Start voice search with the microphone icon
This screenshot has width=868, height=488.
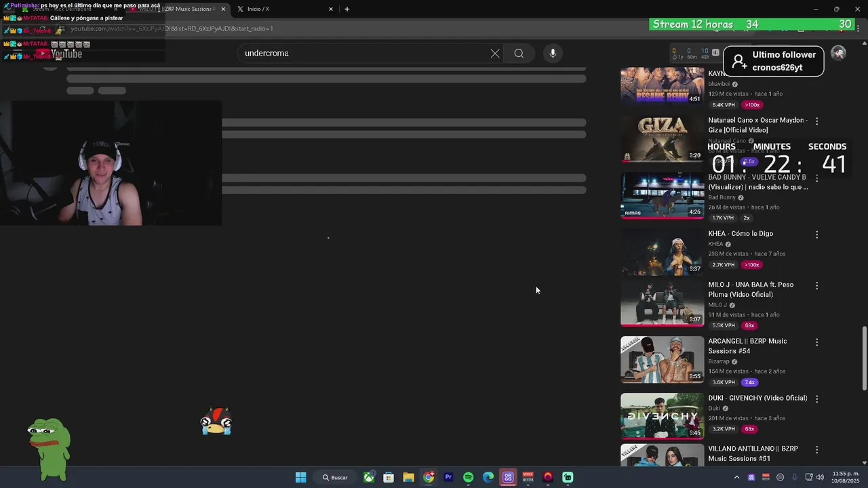click(x=553, y=54)
